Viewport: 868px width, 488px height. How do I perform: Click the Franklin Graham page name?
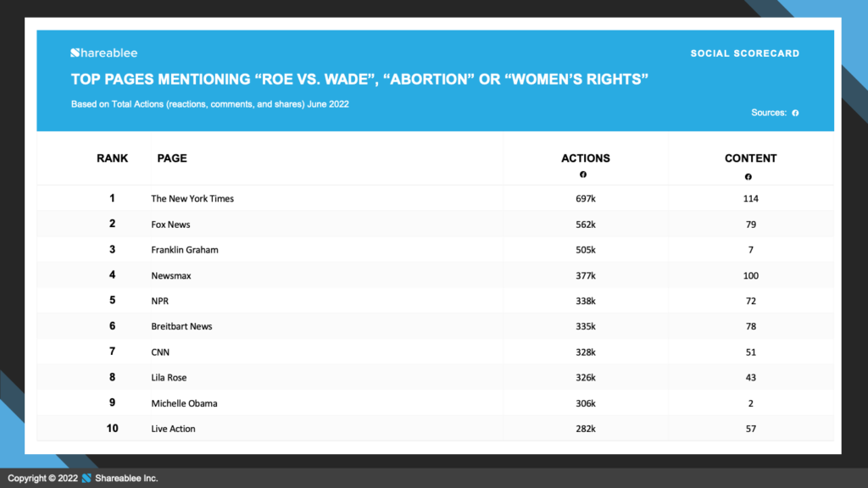point(185,250)
